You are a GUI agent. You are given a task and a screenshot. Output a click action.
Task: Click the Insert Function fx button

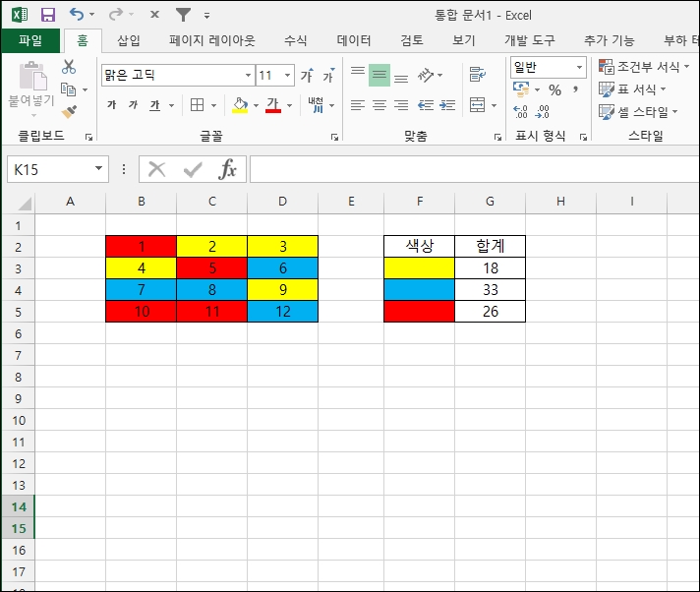click(x=228, y=169)
